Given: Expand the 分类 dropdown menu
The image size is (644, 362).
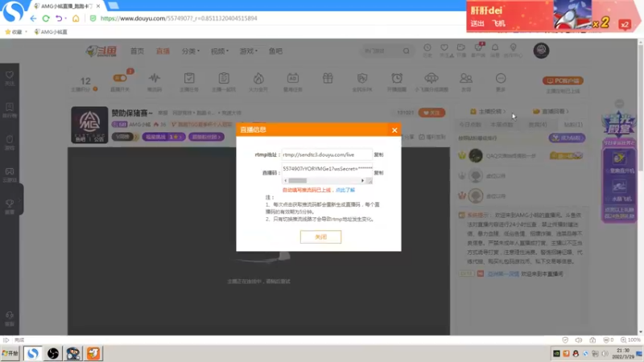Looking at the screenshot, I should [190, 51].
